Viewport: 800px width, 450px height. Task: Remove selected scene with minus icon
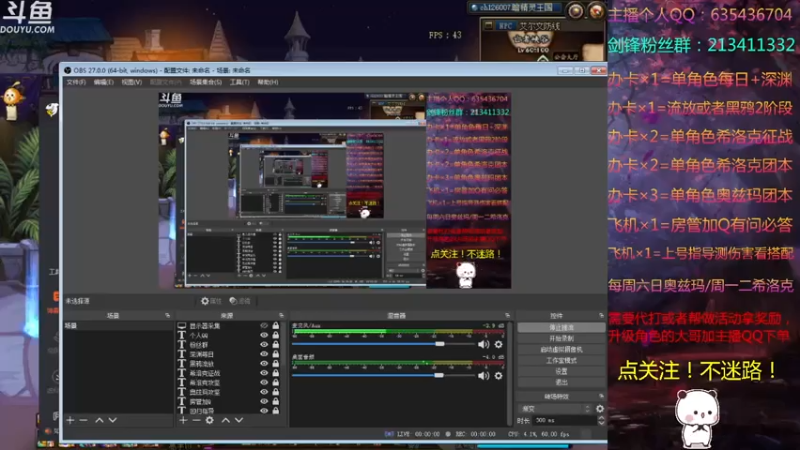84,420
